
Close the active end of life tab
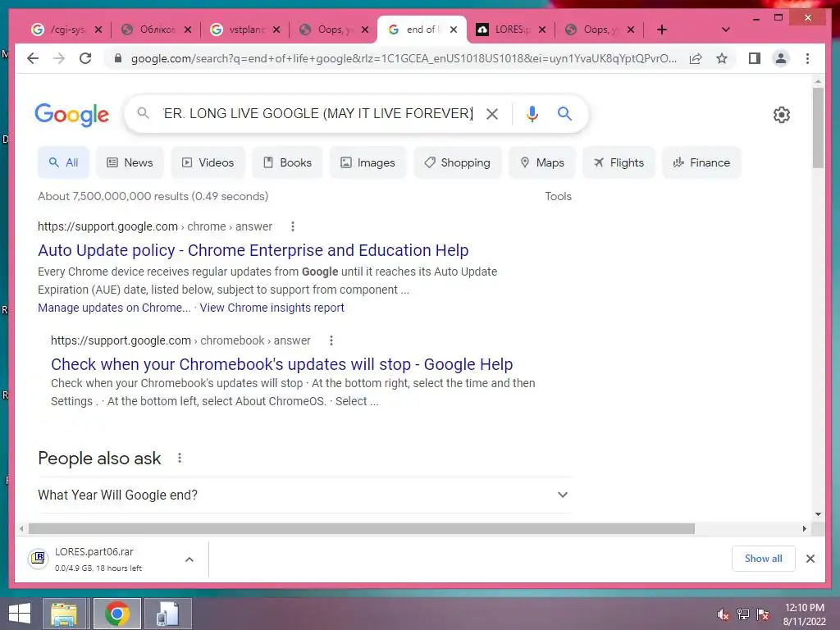click(x=453, y=30)
